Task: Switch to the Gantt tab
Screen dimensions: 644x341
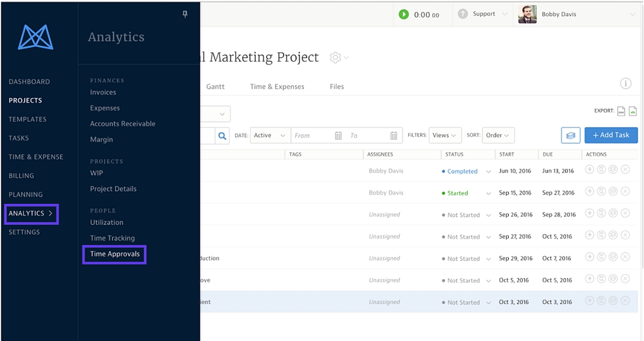Action: click(215, 86)
